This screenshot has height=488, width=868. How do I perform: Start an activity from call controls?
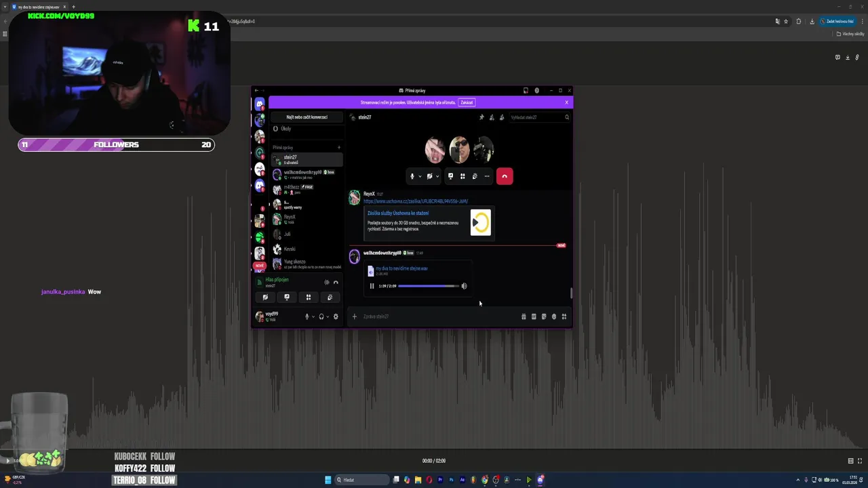pyautogui.click(x=462, y=176)
